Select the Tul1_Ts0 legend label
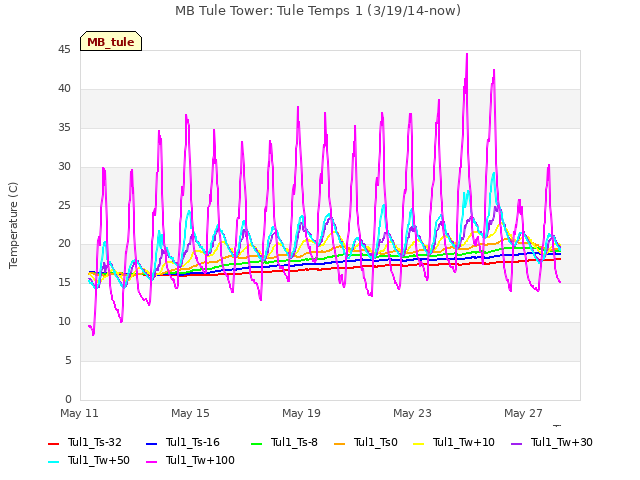The image size is (640, 480). [376, 442]
